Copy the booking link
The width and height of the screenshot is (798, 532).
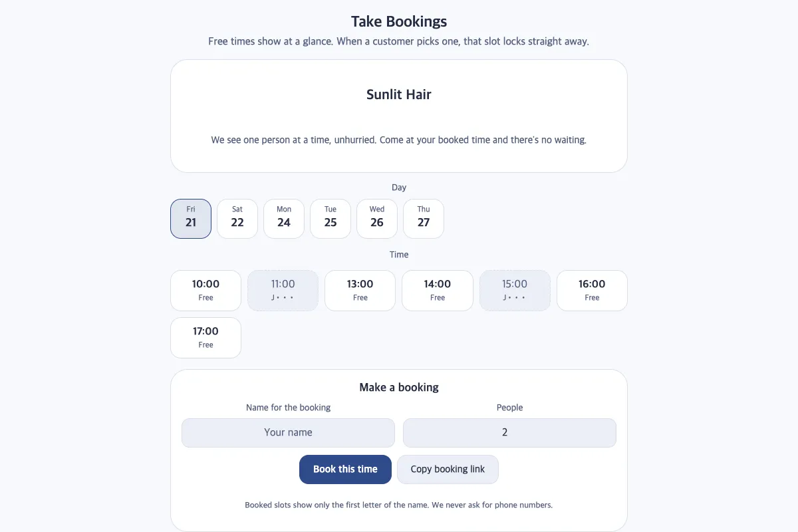(448, 469)
